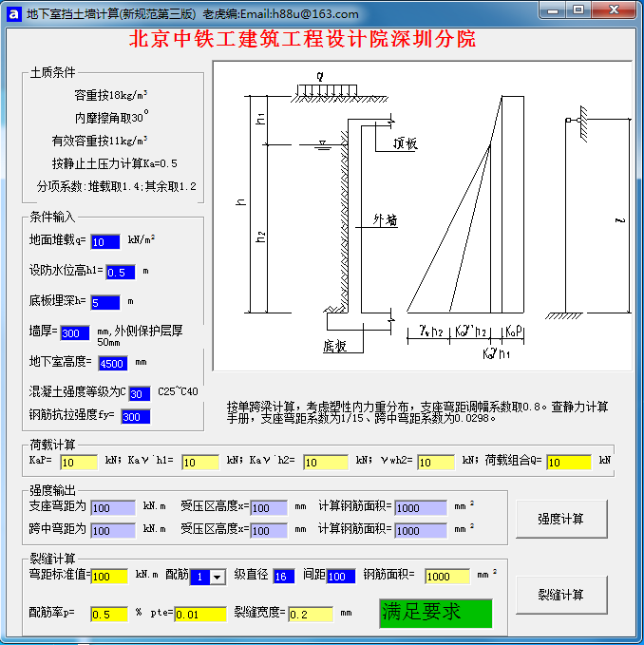The height and width of the screenshot is (645, 644).
Task: Click 受压区高度x field in 支座 row
Action: [x=269, y=508]
